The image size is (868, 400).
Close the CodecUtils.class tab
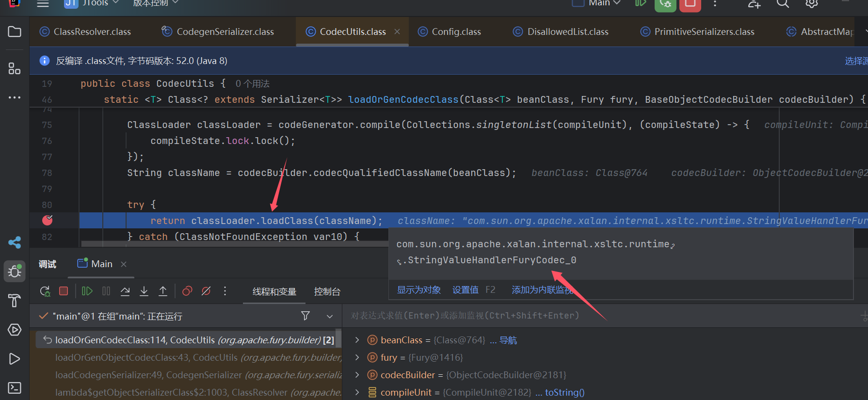click(397, 32)
